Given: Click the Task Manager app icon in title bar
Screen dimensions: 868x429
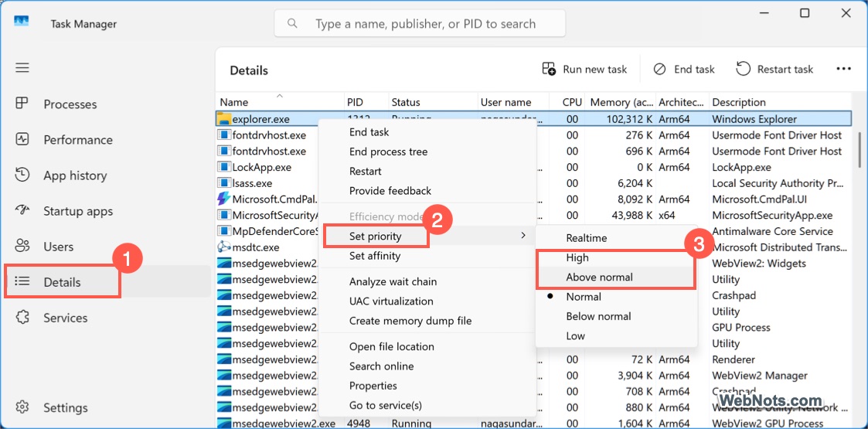Looking at the screenshot, I should [22, 22].
